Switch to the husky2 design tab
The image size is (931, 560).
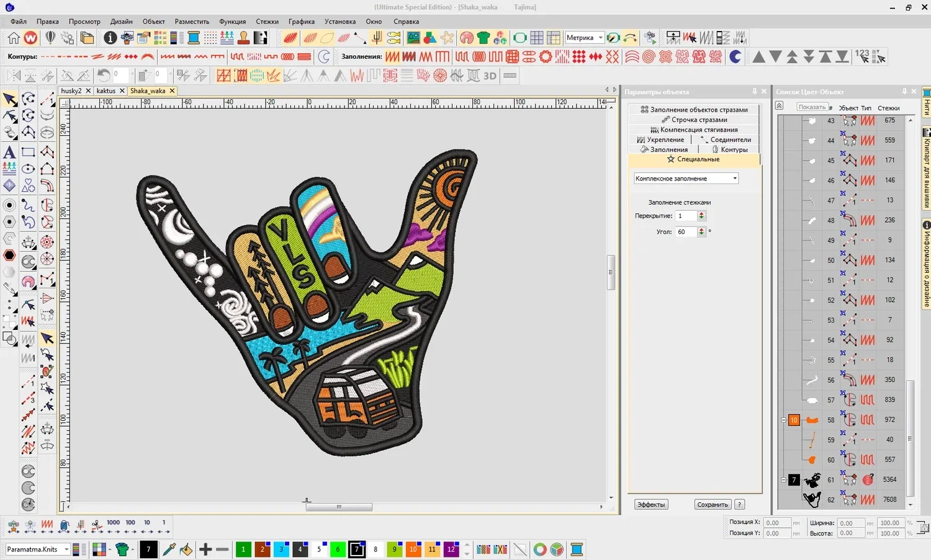click(71, 91)
